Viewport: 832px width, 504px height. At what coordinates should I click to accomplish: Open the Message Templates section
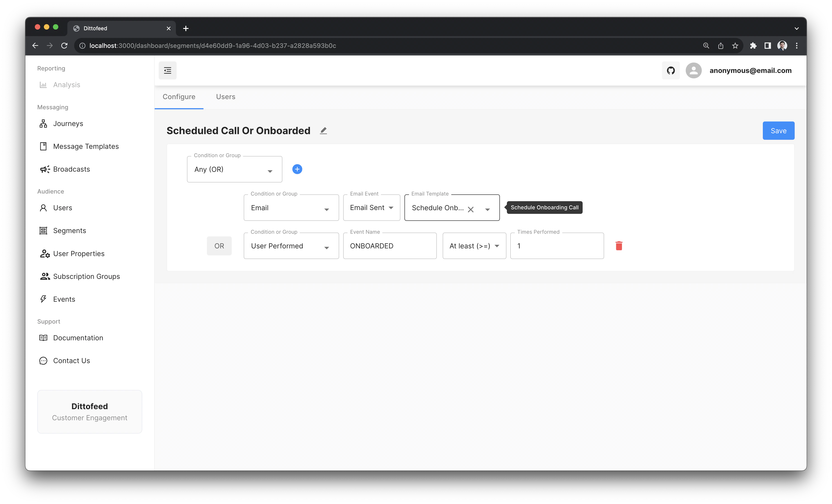86,146
